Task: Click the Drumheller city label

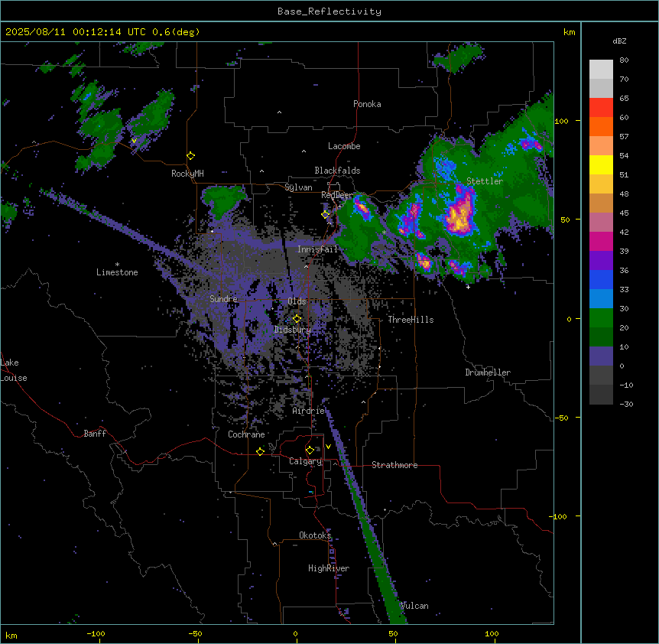Action: click(x=488, y=372)
